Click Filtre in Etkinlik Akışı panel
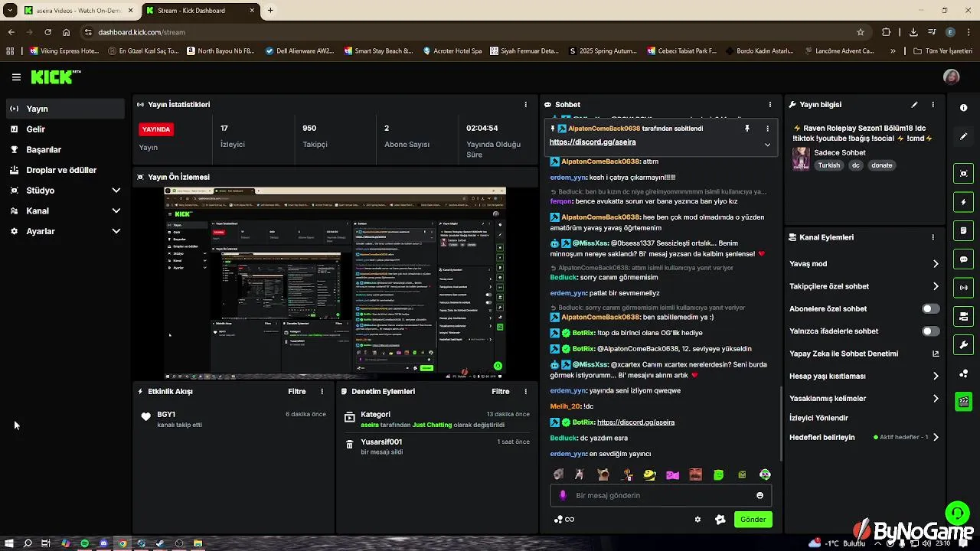This screenshot has height=551, width=980. (x=296, y=391)
